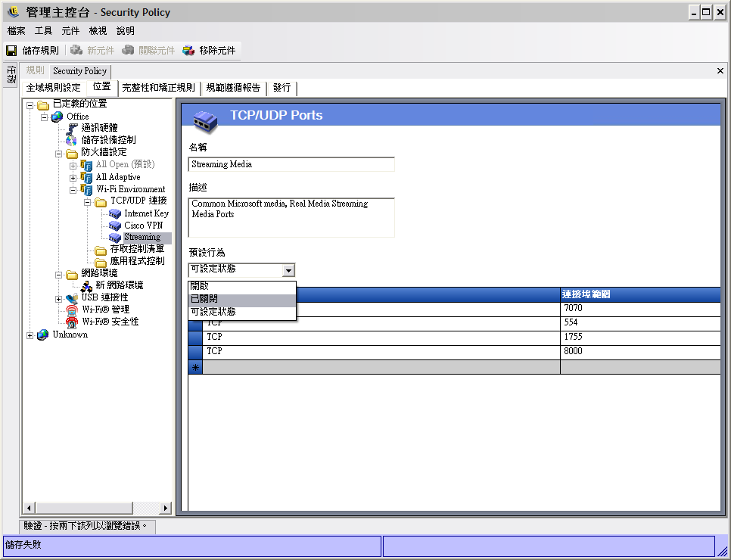The width and height of the screenshot is (731, 560).
Task: Open the 檔案 menu
Action: tap(17, 31)
